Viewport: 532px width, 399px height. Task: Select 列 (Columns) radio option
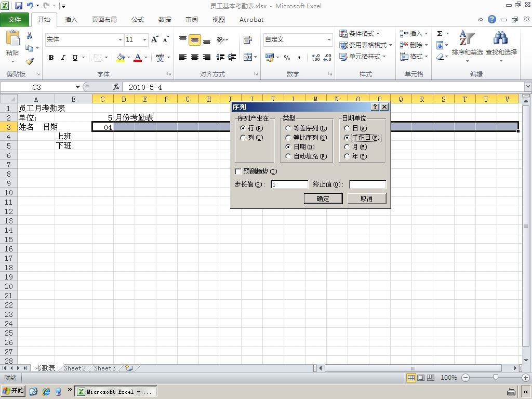coord(243,137)
